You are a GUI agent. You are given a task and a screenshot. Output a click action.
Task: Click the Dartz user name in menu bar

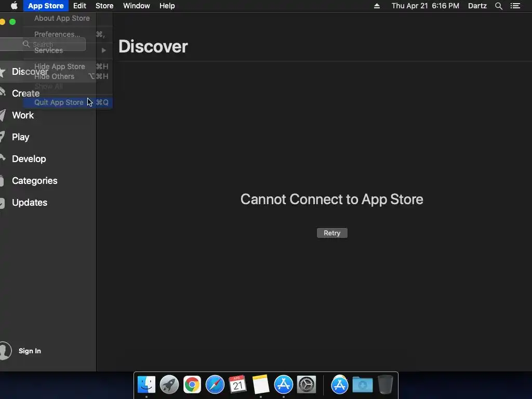click(x=477, y=6)
